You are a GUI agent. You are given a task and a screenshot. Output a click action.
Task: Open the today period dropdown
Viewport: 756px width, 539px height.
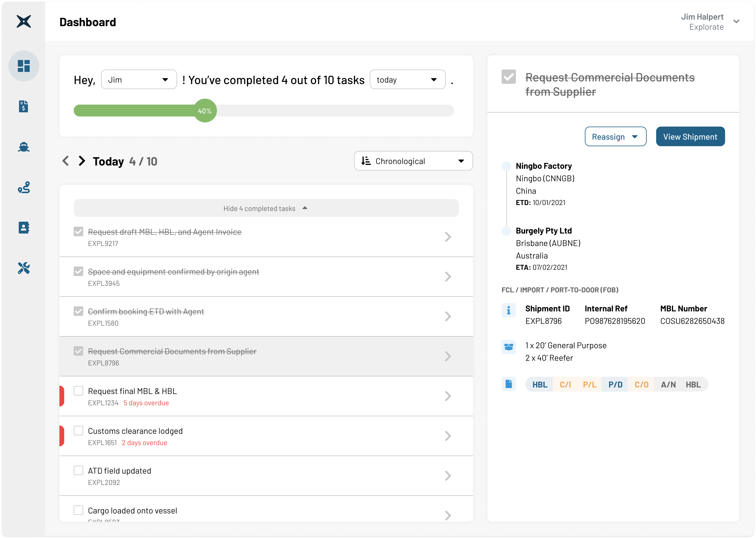pos(407,80)
